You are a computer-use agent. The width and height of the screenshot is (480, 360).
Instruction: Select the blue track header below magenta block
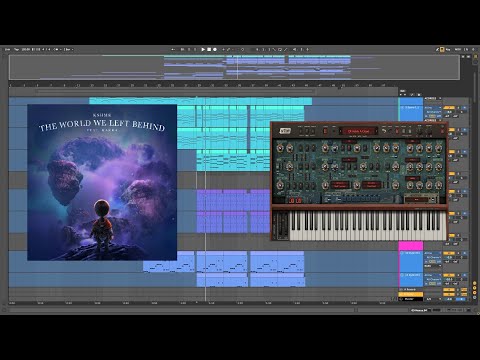(x=411, y=262)
